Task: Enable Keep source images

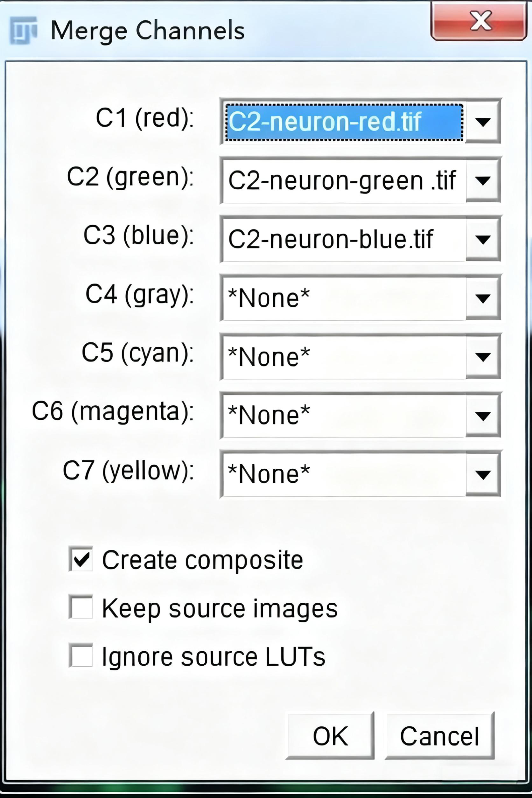Action: tap(81, 607)
